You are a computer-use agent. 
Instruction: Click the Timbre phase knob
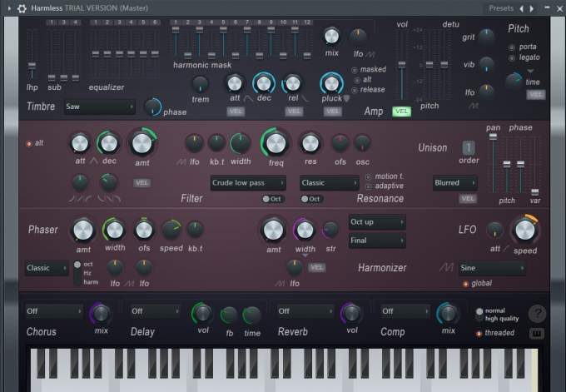point(152,107)
